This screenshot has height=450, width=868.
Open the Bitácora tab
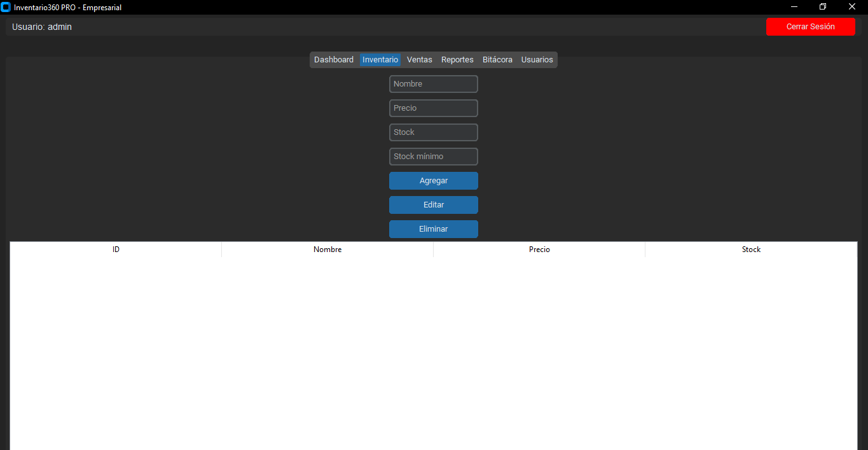pos(497,60)
